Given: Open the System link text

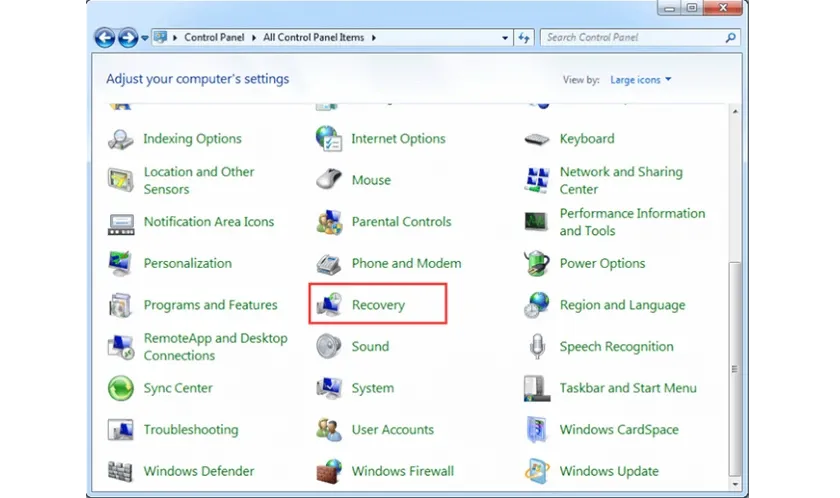Looking at the screenshot, I should tap(372, 388).
